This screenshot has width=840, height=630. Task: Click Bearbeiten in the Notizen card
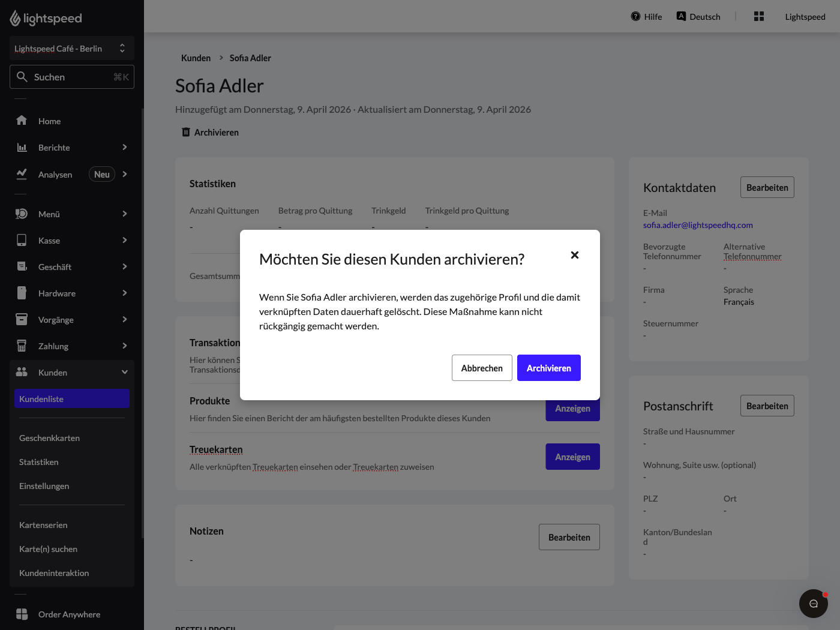569,537
